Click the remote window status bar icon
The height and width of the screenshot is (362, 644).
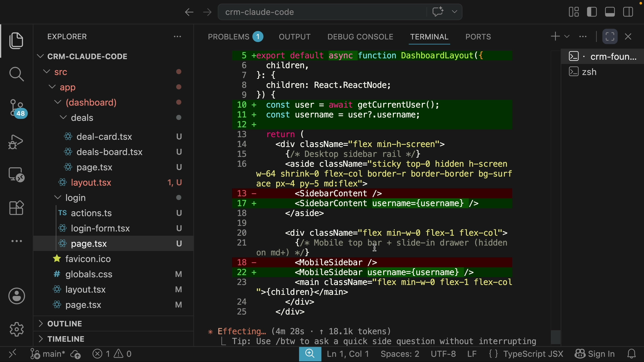[12, 354]
